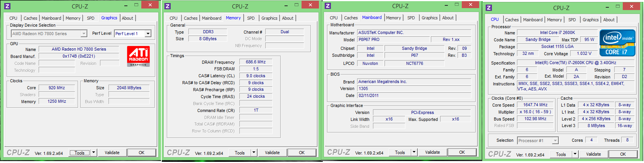The width and height of the screenshot is (644, 163).
Task: Open SPD tab in Memory window
Action: [x=251, y=18]
